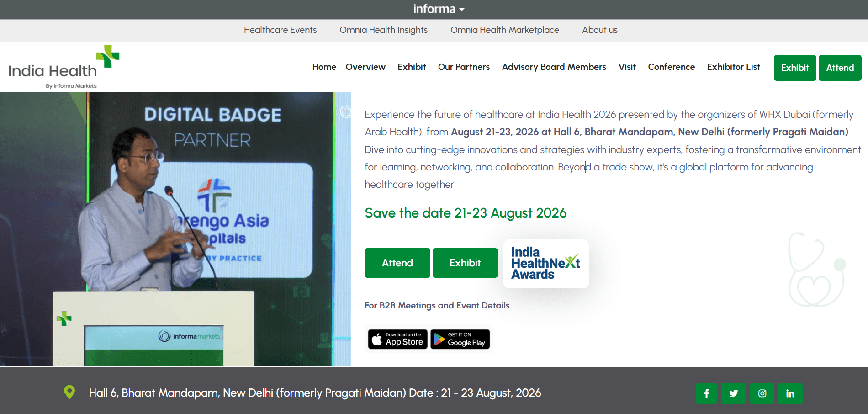Click the green location pin icon
This screenshot has height=414, width=868.
point(69,393)
